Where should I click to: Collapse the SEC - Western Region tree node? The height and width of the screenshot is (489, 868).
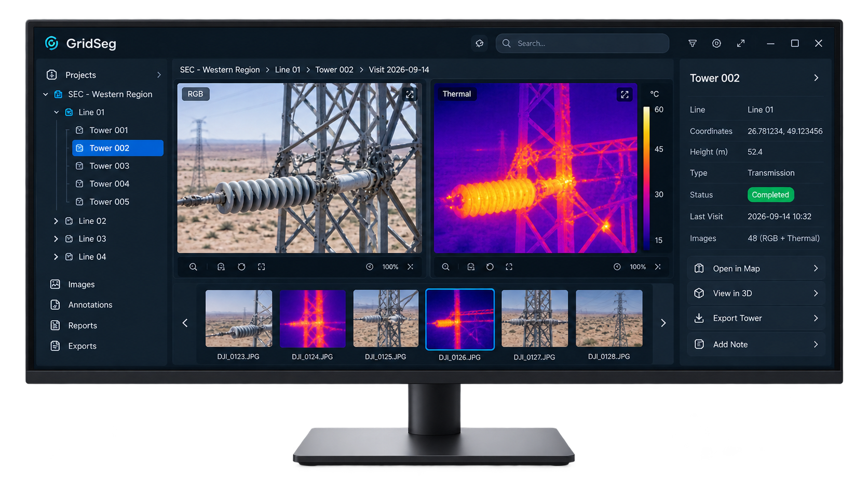[x=46, y=94]
